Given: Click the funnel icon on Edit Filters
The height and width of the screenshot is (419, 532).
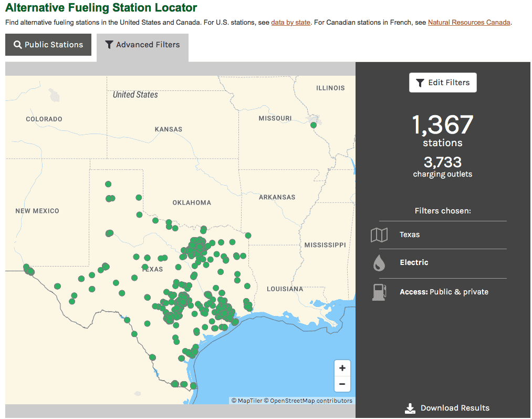Looking at the screenshot, I should pyautogui.click(x=420, y=83).
